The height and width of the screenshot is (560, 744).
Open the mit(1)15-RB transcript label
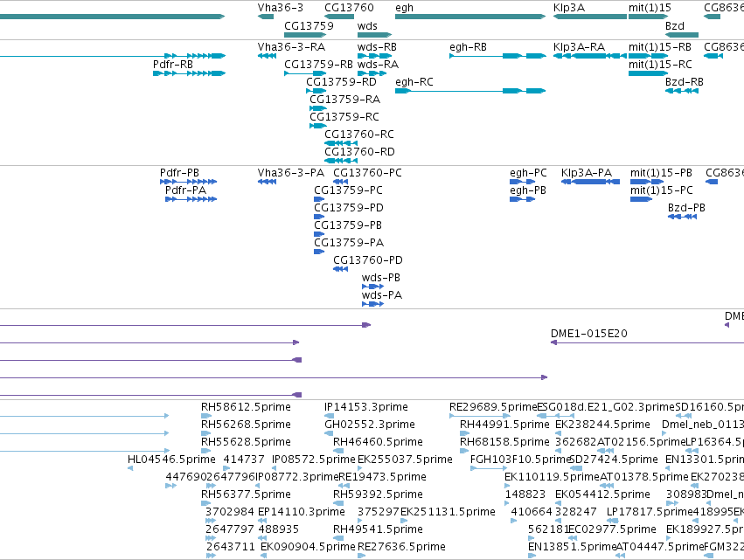pos(660,47)
